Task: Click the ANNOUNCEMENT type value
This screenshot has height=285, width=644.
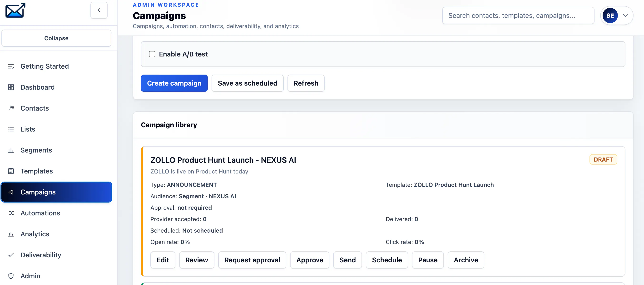Action: click(x=192, y=185)
